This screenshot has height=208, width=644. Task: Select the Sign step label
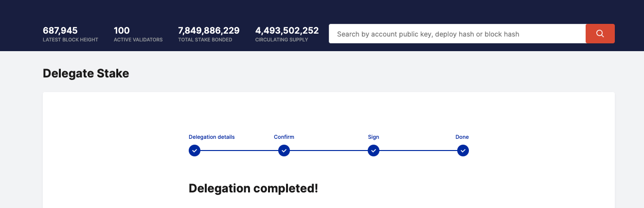pyautogui.click(x=374, y=137)
